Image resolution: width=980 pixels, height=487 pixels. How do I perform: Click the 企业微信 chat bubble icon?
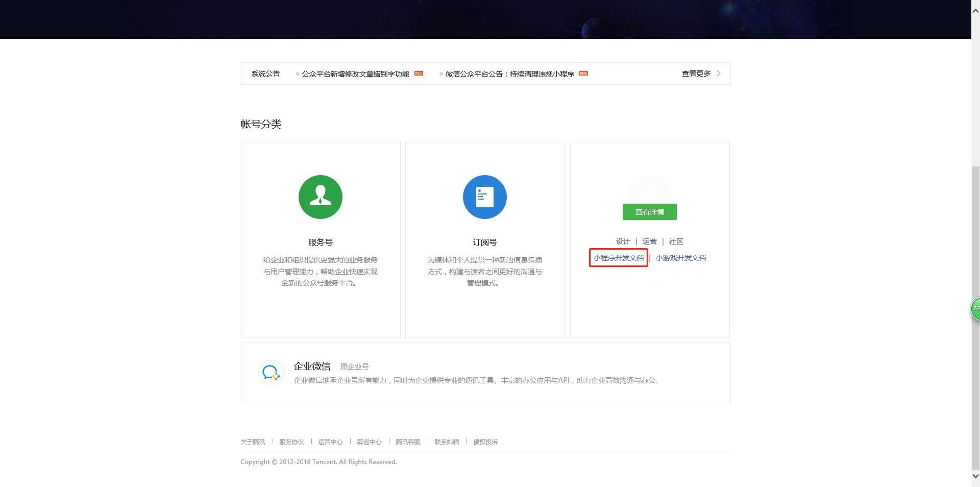tap(271, 373)
